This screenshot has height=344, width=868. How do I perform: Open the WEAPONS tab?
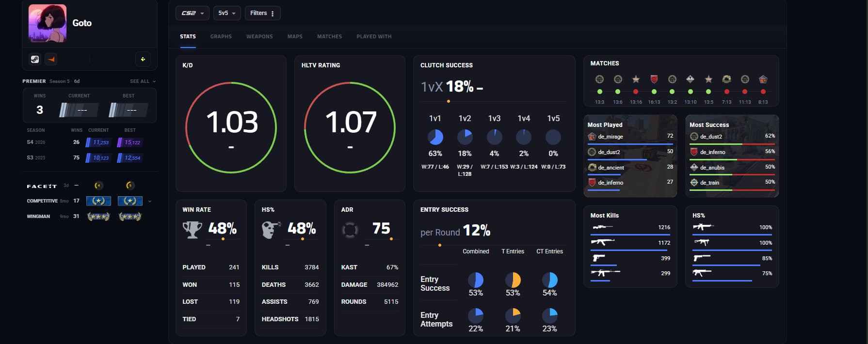tap(259, 36)
